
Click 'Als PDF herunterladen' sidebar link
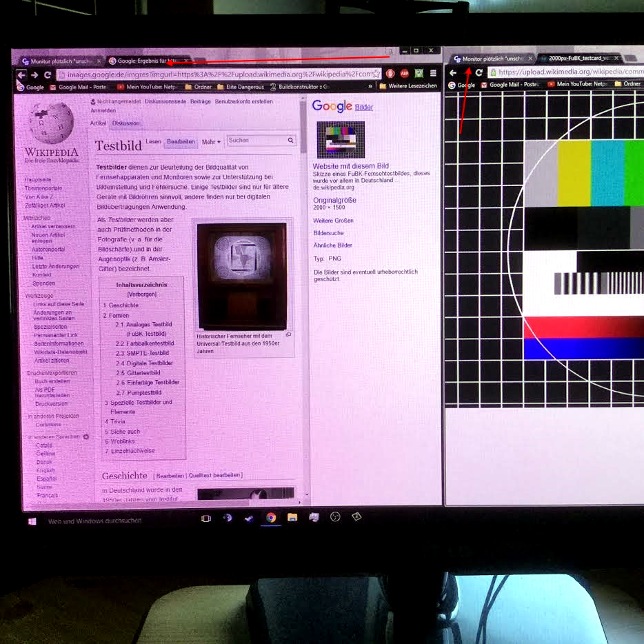[52, 392]
